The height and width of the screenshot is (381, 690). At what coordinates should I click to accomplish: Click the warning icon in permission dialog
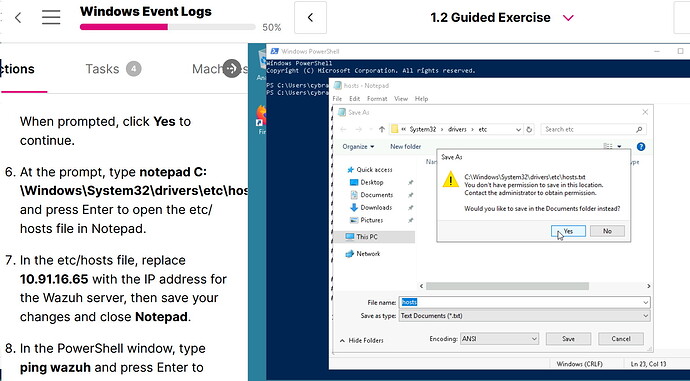pos(451,180)
